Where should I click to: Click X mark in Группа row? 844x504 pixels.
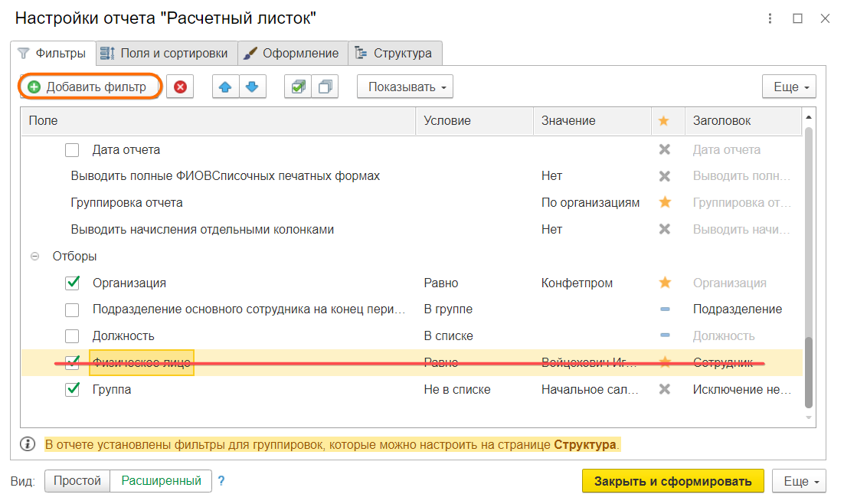coord(665,389)
